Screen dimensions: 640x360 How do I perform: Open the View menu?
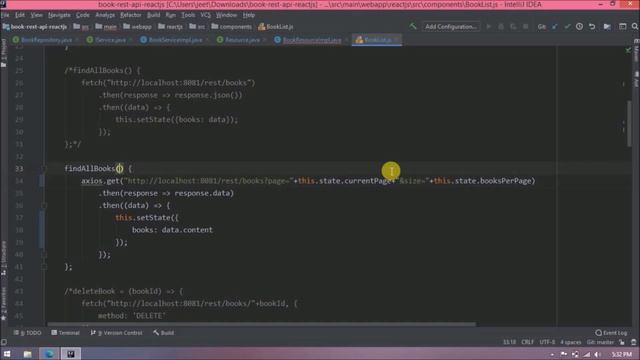point(36,15)
